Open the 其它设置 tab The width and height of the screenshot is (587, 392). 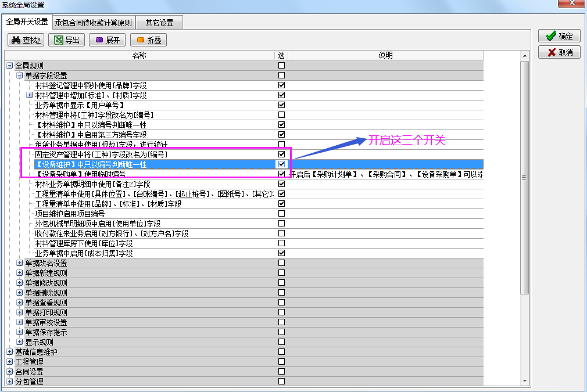click(159, 23)
